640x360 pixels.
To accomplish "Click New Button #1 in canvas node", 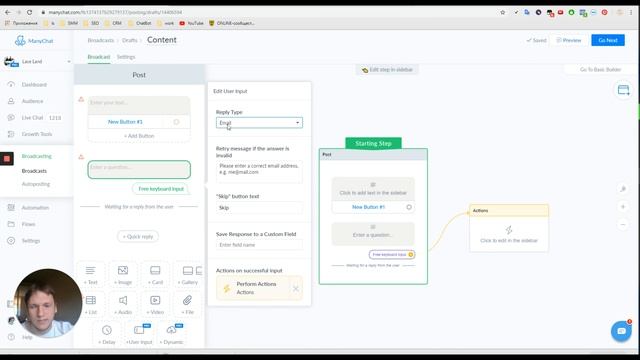I will [368, 207].
